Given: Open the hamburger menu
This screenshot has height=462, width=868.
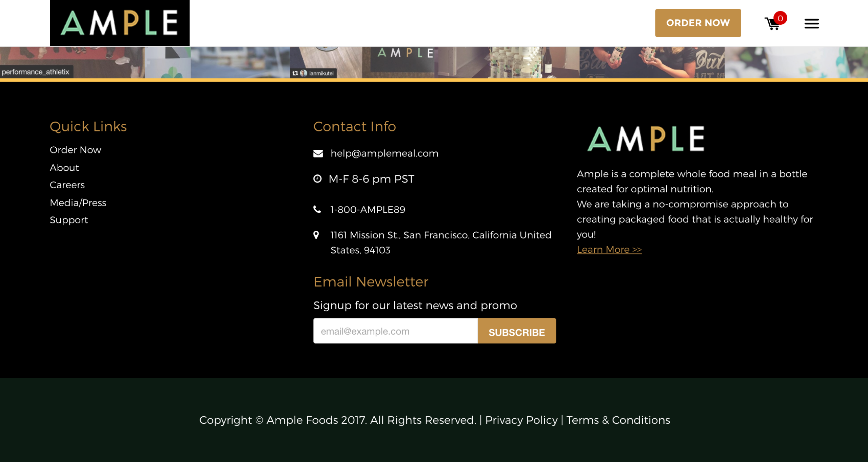Looking at the screenshot, I should pyautogui.click(x=811, y=24).
